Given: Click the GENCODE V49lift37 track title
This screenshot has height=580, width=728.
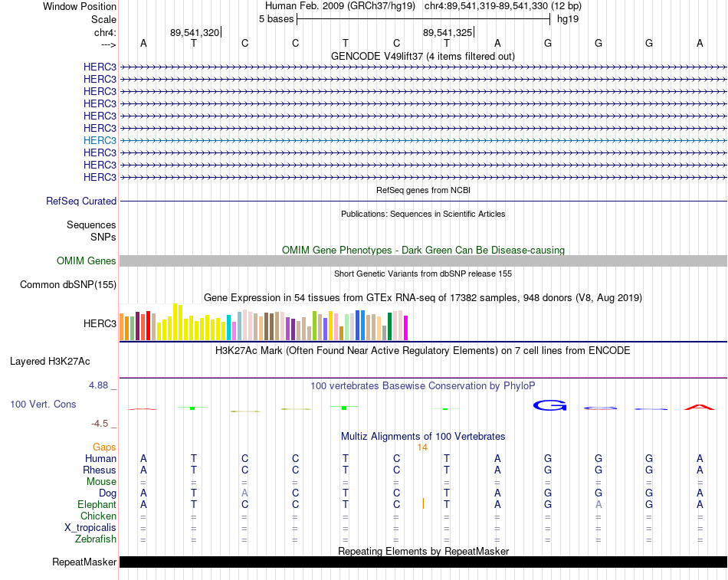Looking at the screenshot, I should pos(423,56).
